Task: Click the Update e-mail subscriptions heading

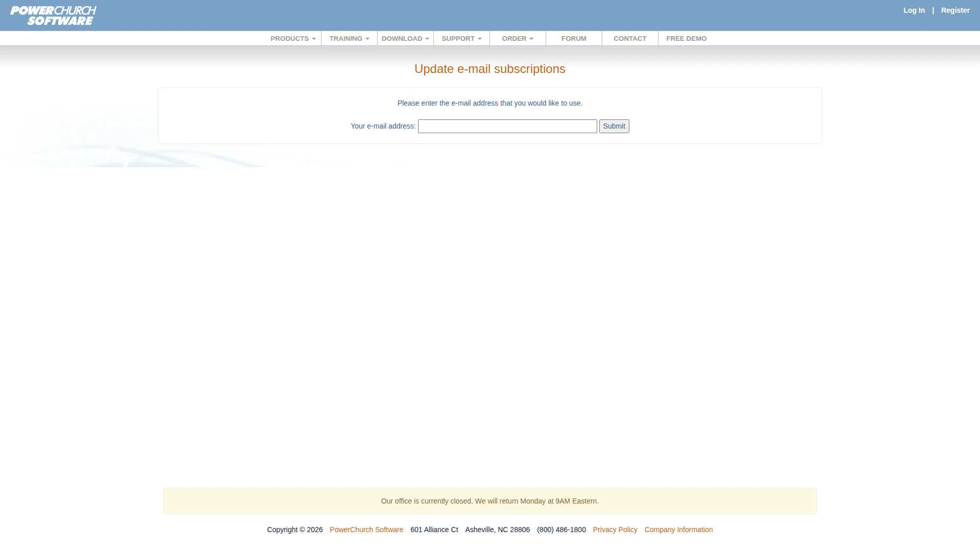Action: (x=489, y=69)
